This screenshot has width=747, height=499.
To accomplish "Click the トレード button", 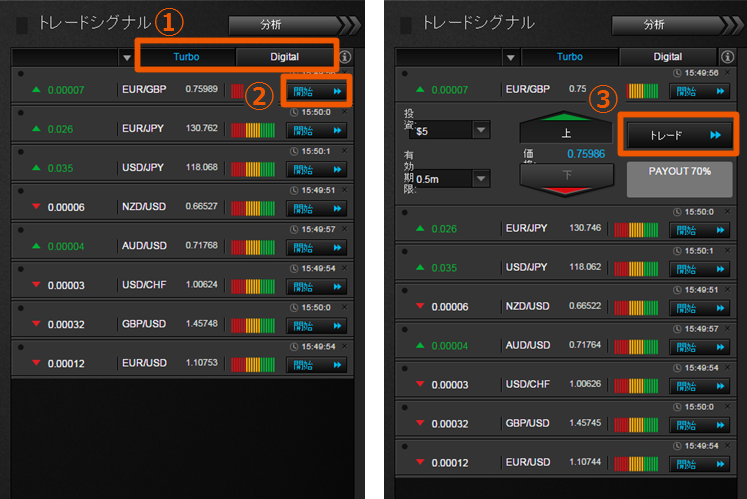I will (680, 135).
